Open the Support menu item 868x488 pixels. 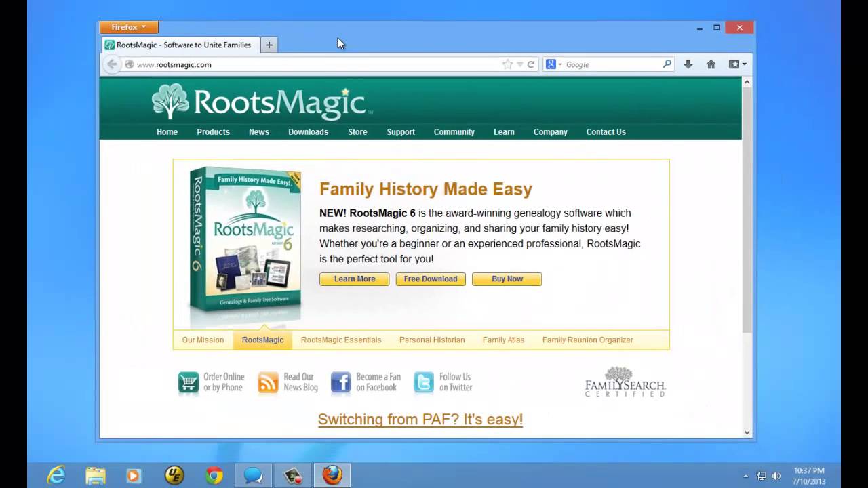(401, 132)
